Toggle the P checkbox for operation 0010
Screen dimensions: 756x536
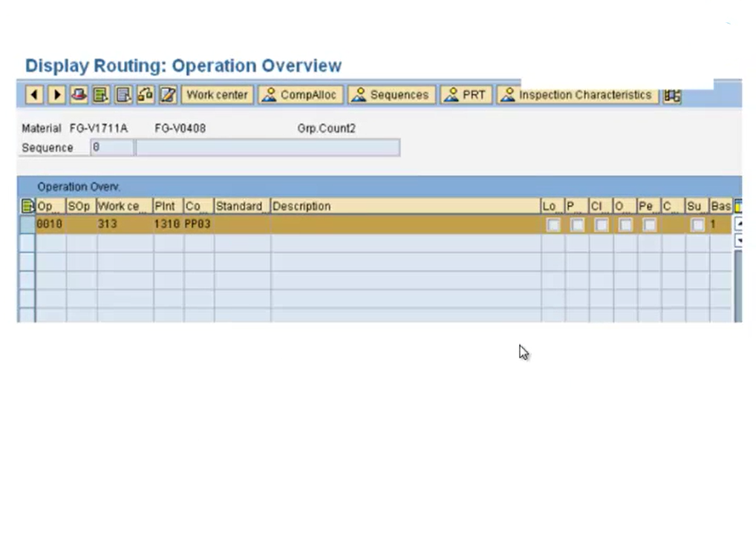pos(577,225)
